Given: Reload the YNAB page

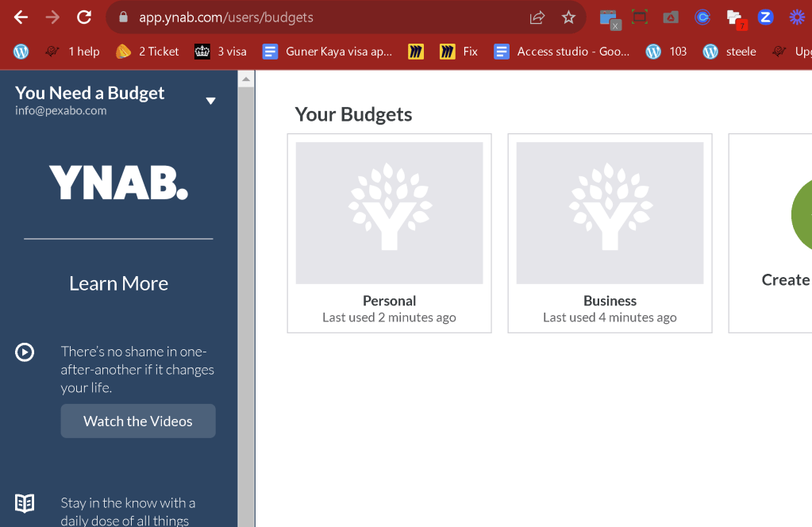Looking at the screenshot, I should (x=84, y=17).
